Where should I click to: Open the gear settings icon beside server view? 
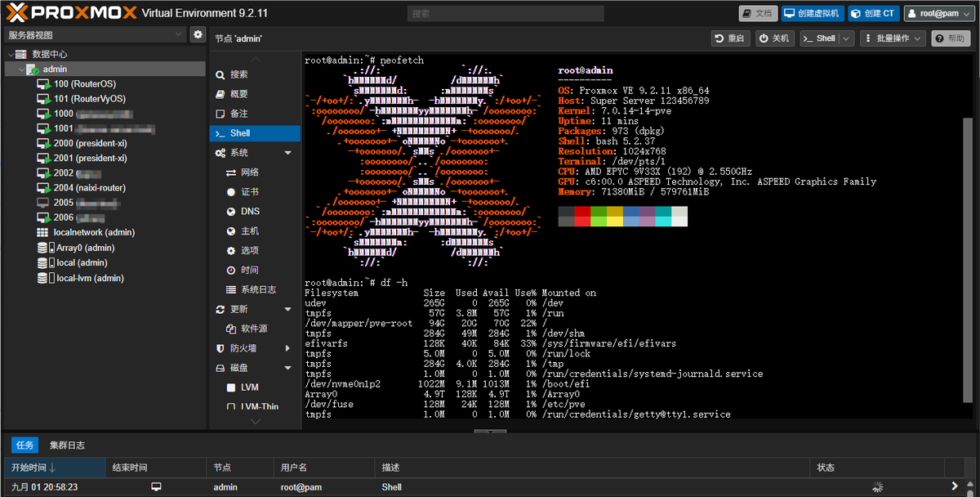click(x=198, y=34)
